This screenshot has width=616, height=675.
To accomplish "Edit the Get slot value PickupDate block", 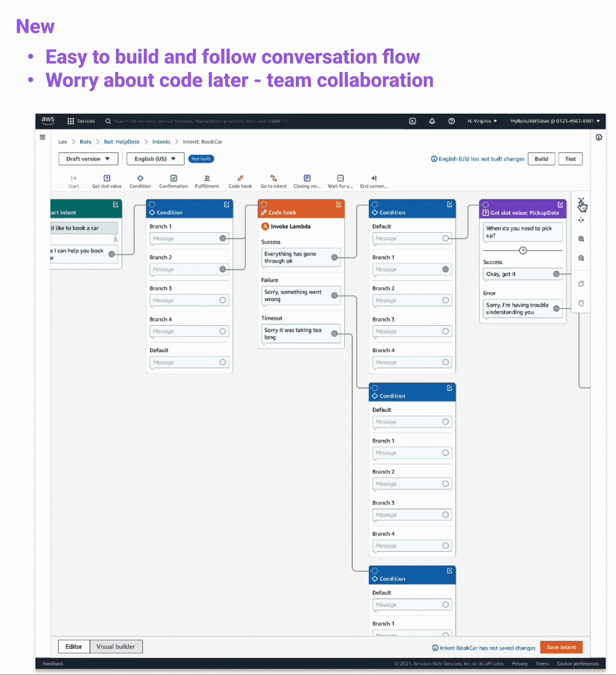I will tap(560, 205).
